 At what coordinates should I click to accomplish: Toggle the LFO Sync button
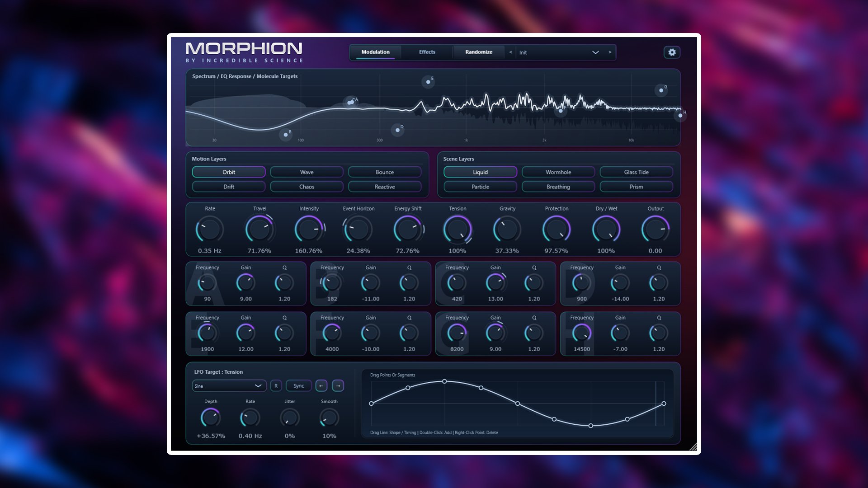299,386
